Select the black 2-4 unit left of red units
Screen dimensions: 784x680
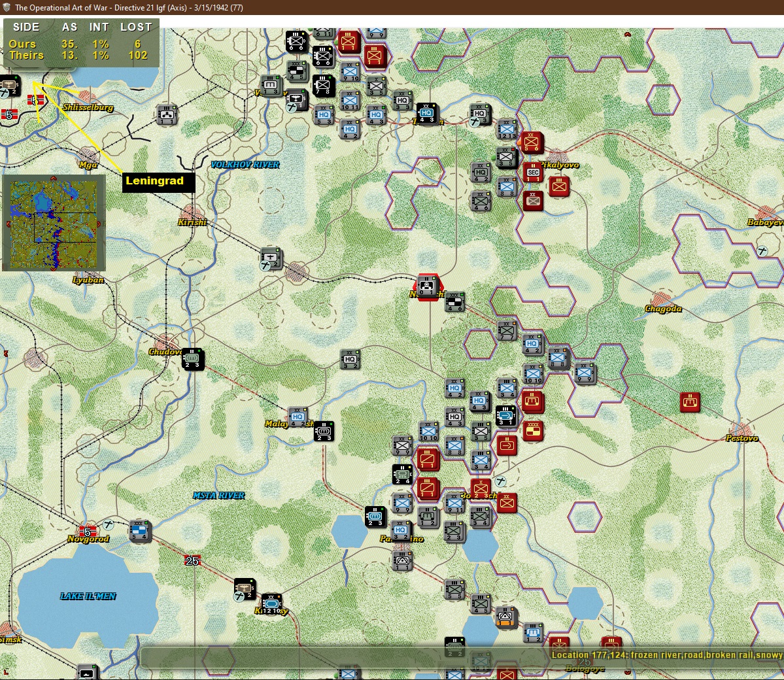tap(403, 475)
